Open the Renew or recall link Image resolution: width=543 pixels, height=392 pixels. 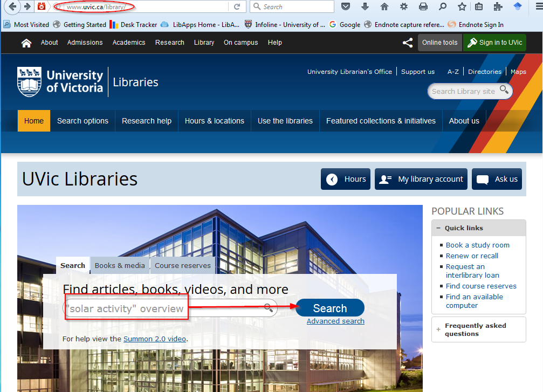click(x=472, y=256)
